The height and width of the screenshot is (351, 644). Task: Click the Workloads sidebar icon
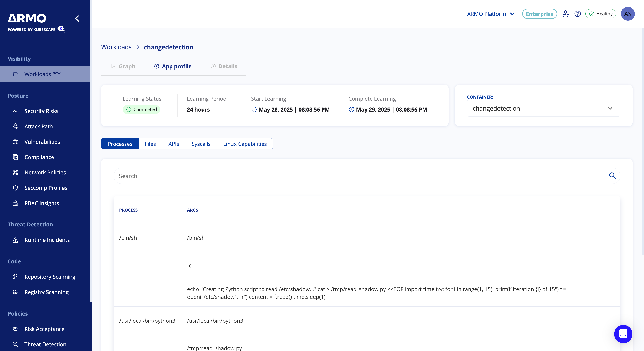(x=15, y=74)
